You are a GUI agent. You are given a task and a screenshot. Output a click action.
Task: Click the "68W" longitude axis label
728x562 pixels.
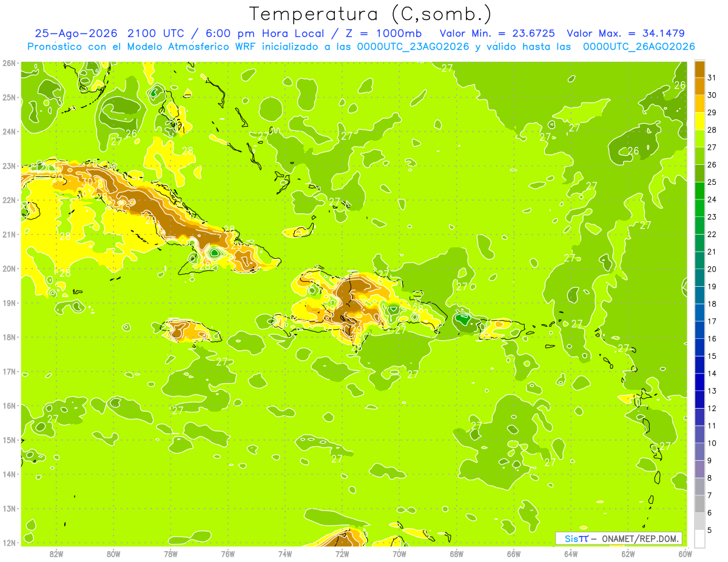[456, 554]
